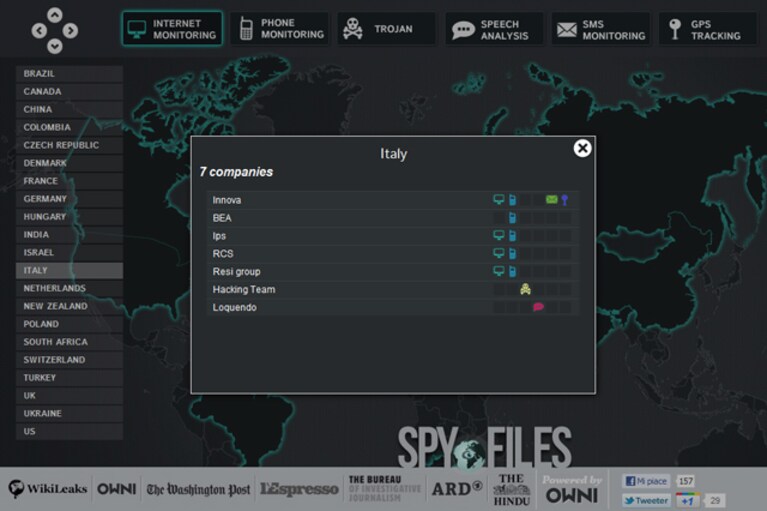Image resolution: width=767 pixels, height=511 pixels.
Task: Pan the map down with the arrow
Action: (55, 46)
